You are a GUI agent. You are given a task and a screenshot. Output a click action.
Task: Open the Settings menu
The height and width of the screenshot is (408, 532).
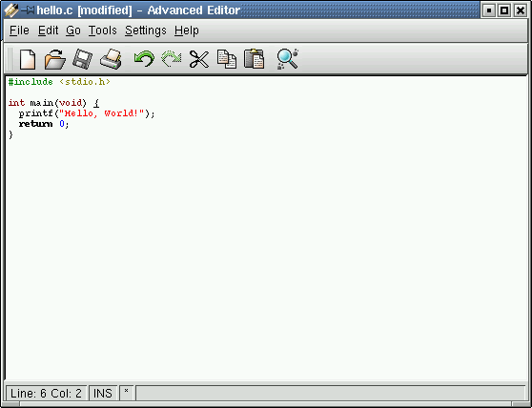point(146,31)
